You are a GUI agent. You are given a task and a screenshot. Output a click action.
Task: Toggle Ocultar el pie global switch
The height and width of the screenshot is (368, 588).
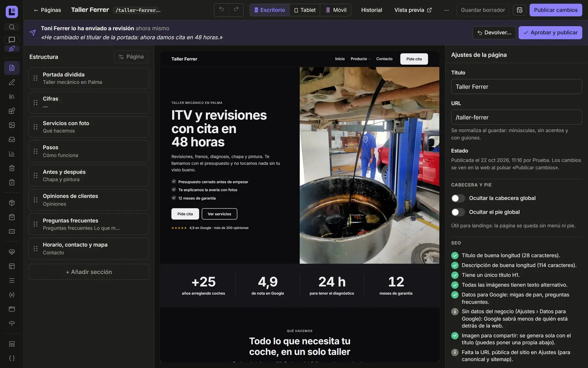coord(458,212)
